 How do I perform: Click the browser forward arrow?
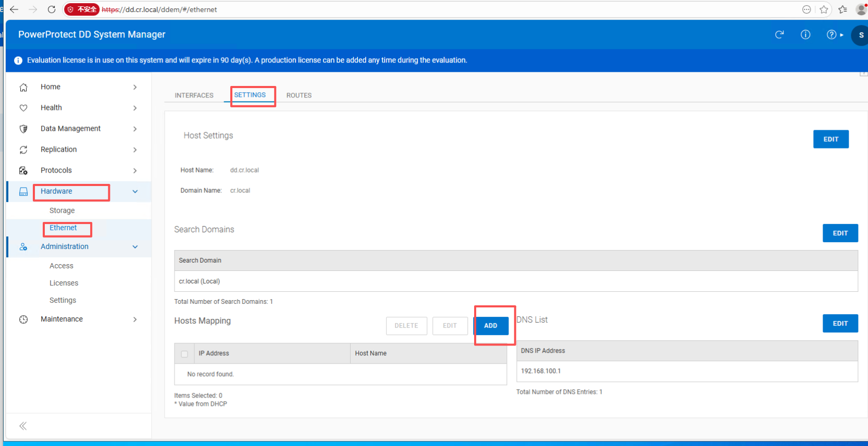(33, 9)
